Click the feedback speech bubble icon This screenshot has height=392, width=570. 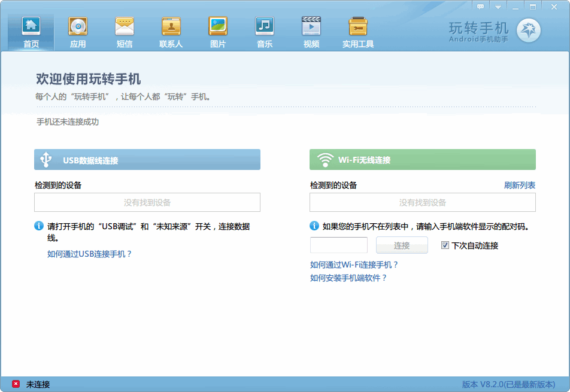click(480, 6)
